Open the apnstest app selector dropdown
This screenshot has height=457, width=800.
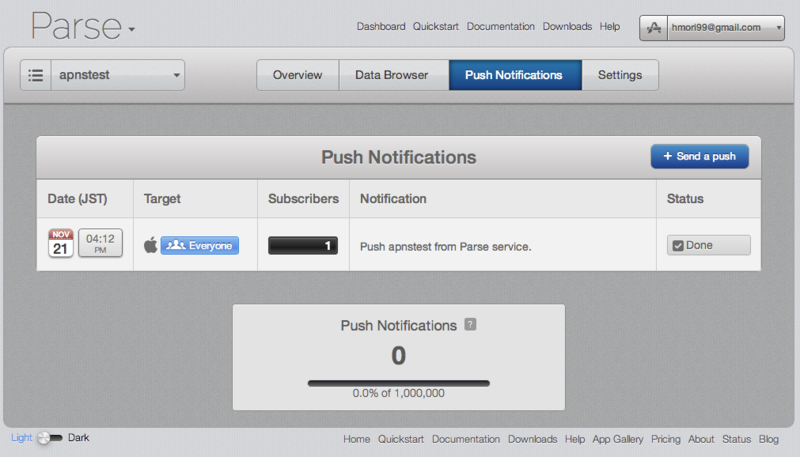(x=118, y=75)
